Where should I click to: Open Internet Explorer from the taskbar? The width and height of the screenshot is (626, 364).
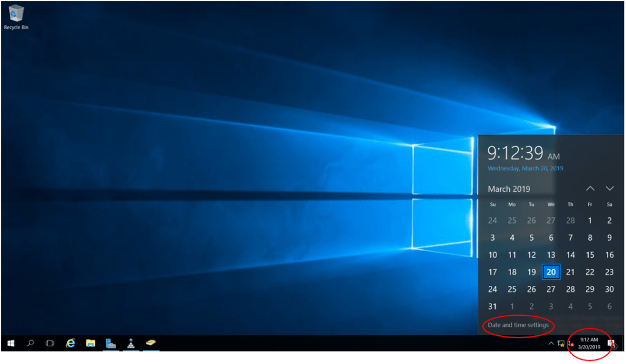point(71,343)
